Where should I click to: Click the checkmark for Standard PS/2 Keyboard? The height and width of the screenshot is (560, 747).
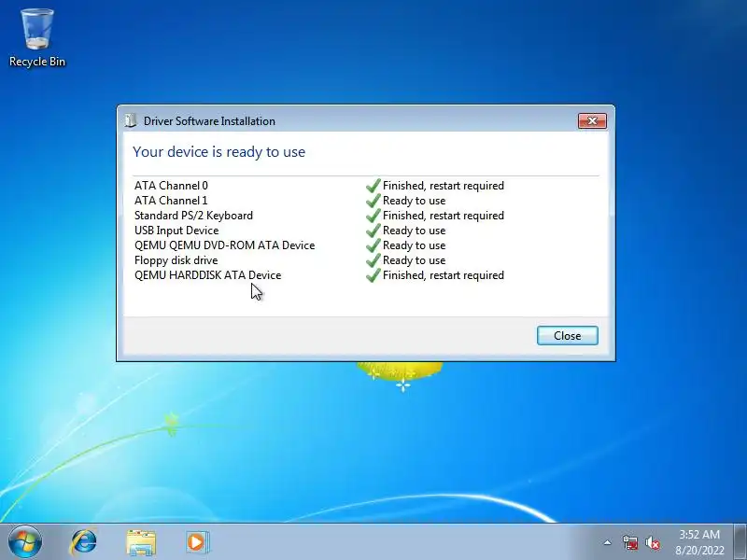(x=373, y=216)
